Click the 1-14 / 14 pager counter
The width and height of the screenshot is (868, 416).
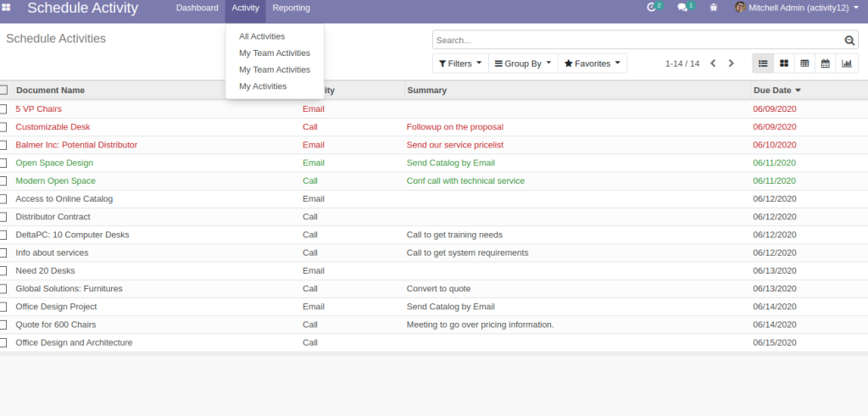[682, 64]
